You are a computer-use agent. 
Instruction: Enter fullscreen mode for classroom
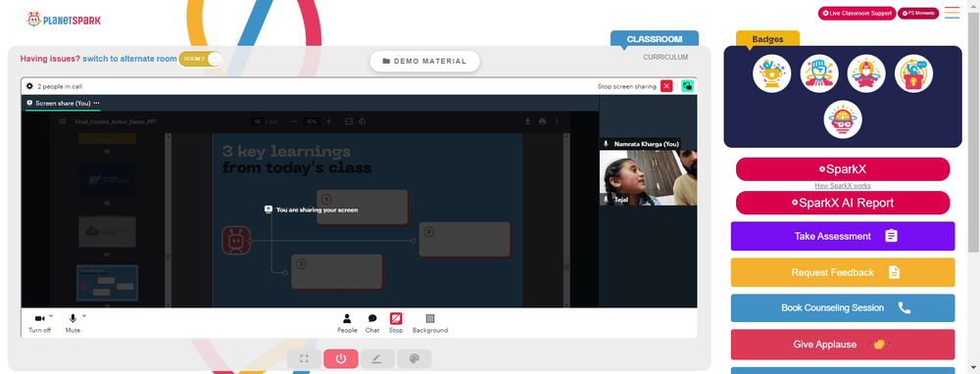305,359
